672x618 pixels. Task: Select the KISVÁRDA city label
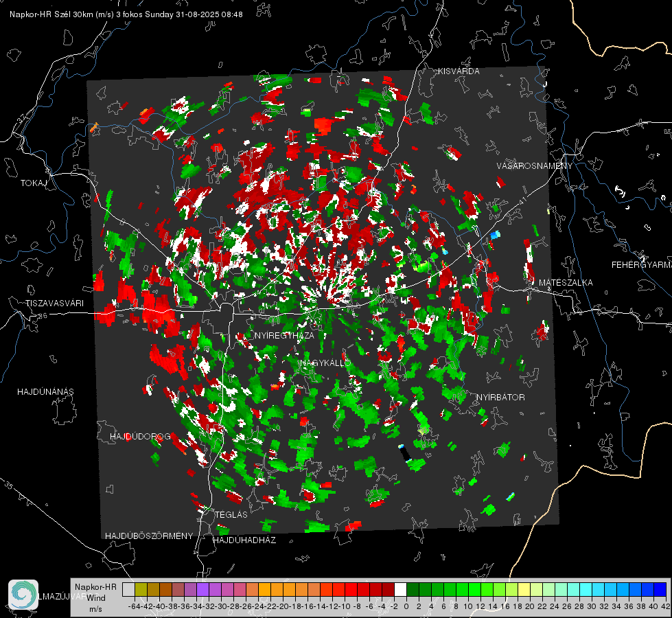pyautogui.click(x=459, y=71)
